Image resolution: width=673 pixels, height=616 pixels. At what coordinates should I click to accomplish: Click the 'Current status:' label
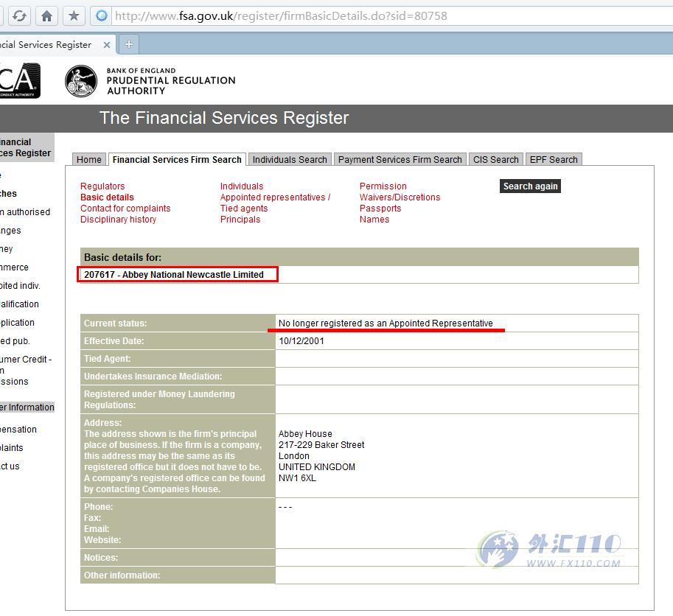pos(116,323)
